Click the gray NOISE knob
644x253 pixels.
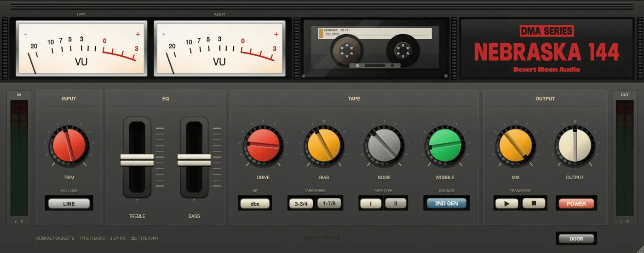(x=384, y=145)
